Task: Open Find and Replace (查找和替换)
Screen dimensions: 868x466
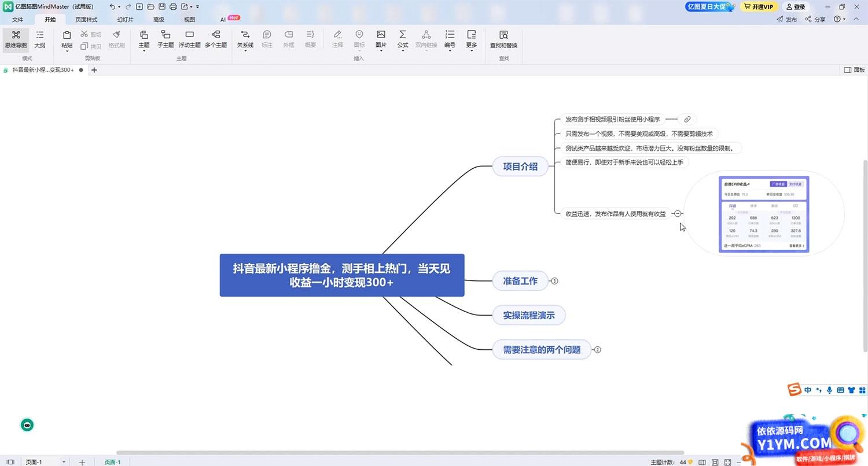Action: point(503,39)
